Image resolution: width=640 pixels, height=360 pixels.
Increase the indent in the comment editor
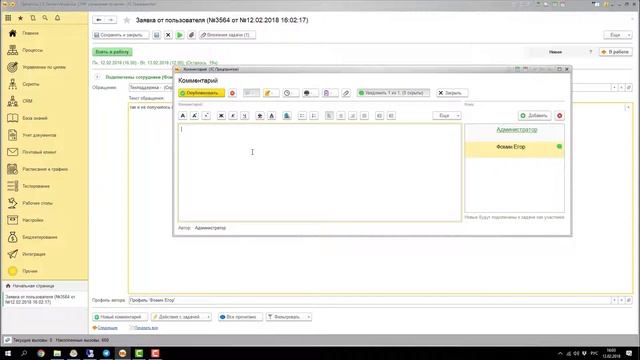[380, 116]
